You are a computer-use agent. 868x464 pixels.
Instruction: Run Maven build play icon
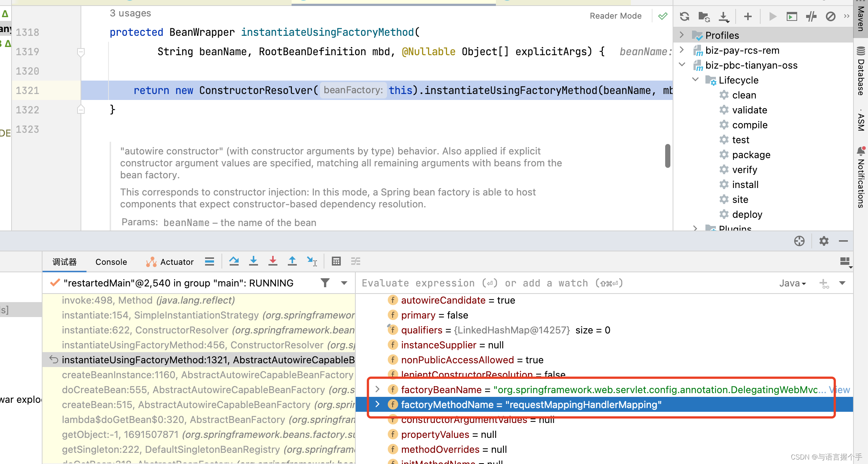773,16
